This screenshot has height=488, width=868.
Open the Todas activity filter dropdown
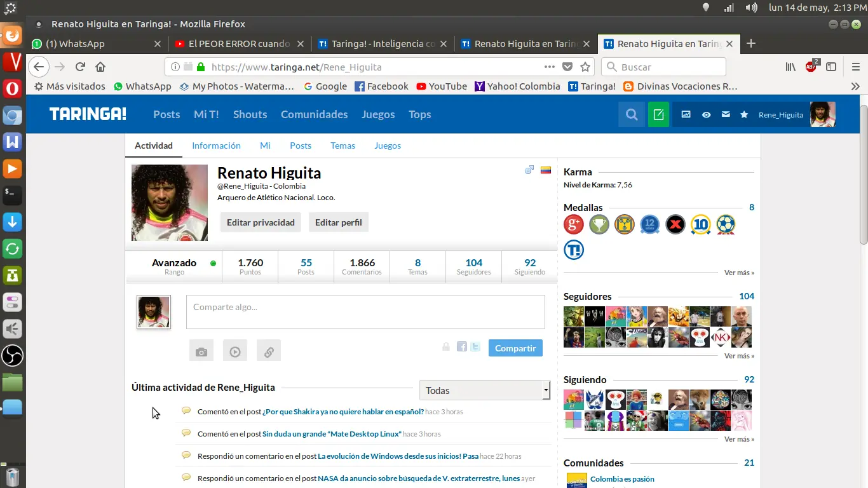click(x=485, y=390)
